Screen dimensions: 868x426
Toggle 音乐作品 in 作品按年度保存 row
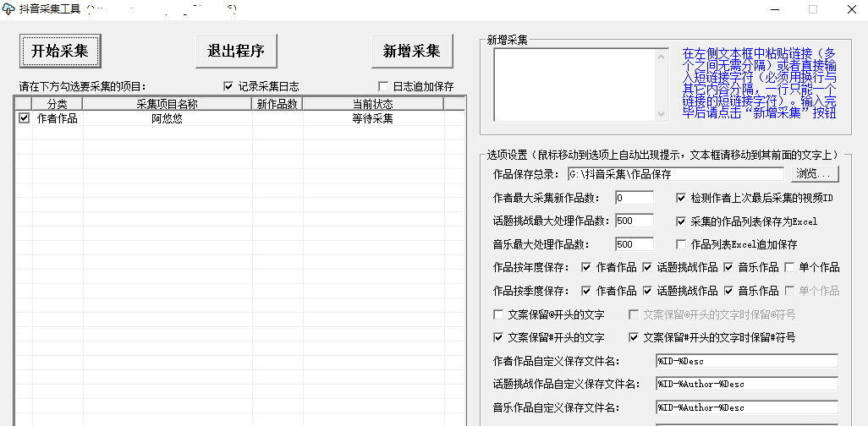728,268
